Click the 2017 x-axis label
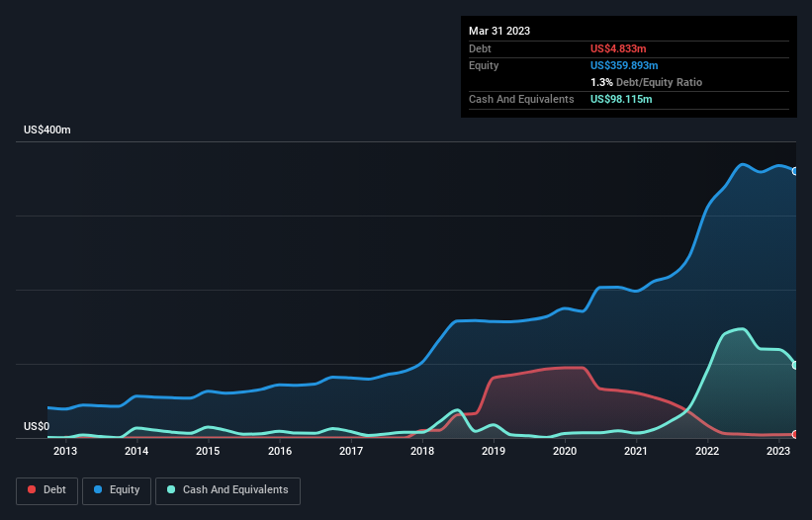Image resolution: width=812 pixels, height=520 pixels. point(350,451)
